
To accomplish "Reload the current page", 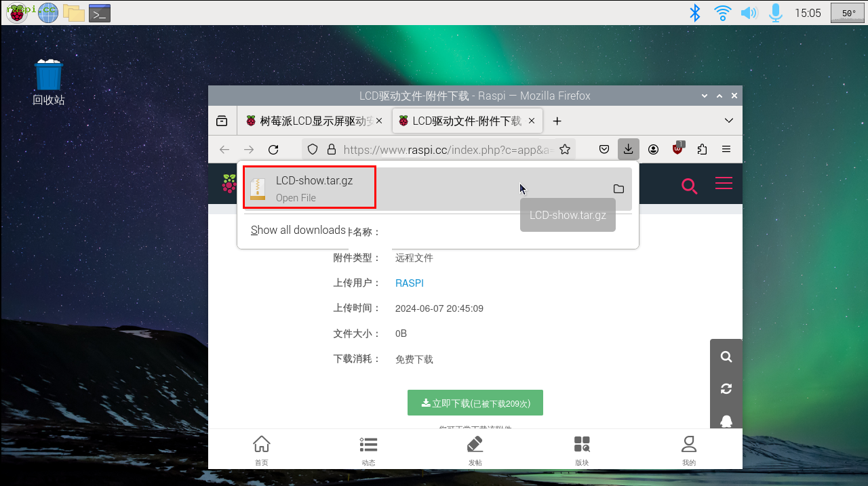I will click(273, 149).
